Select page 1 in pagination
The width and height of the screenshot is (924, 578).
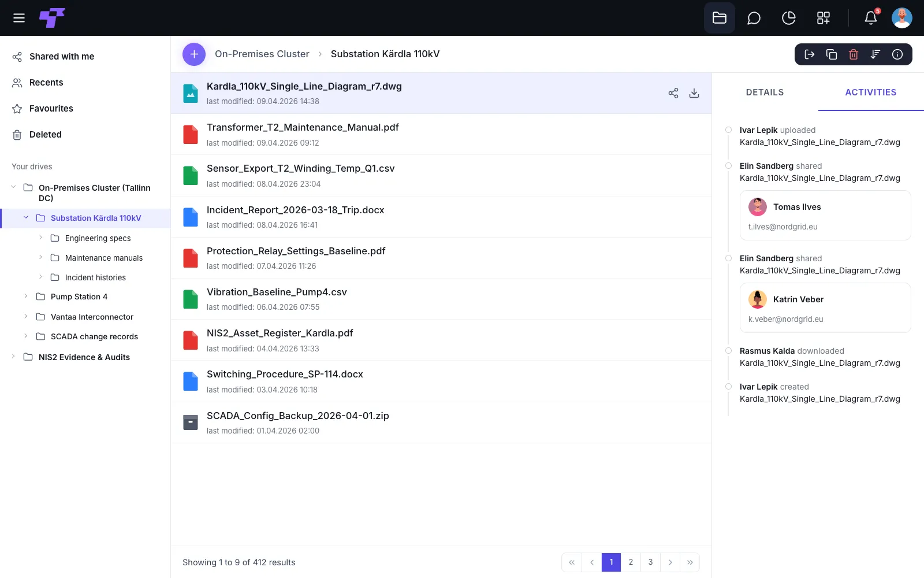(x=611, y=562)
